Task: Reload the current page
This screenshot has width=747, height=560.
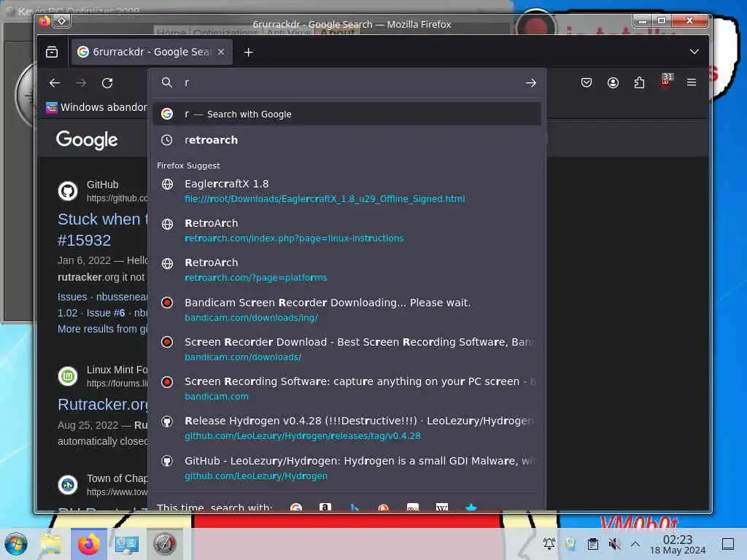Action: (x=107, y=83)
